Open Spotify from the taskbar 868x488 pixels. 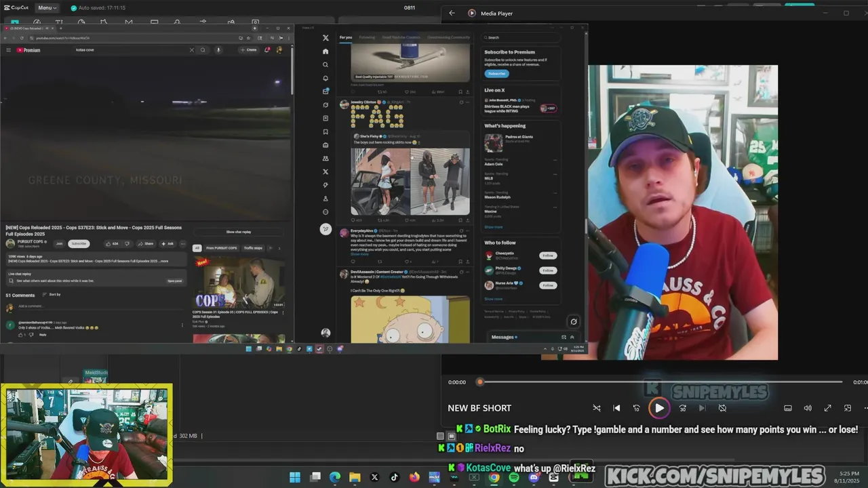[514, 477]
